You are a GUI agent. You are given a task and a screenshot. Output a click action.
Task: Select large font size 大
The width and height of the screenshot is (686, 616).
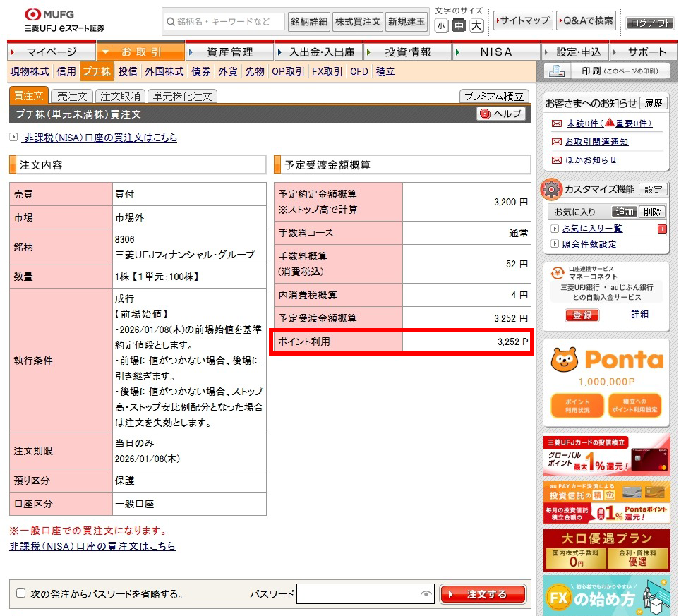click(x=476, y=26)
